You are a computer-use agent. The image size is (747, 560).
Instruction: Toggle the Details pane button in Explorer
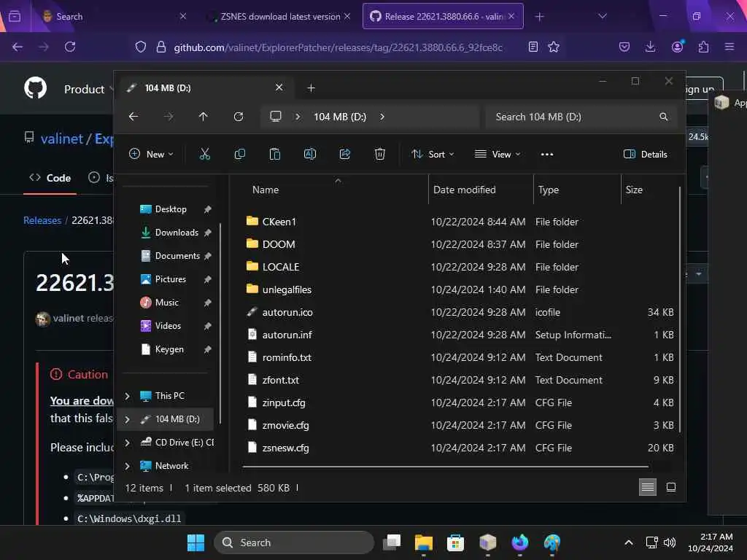tap(646, 154)
